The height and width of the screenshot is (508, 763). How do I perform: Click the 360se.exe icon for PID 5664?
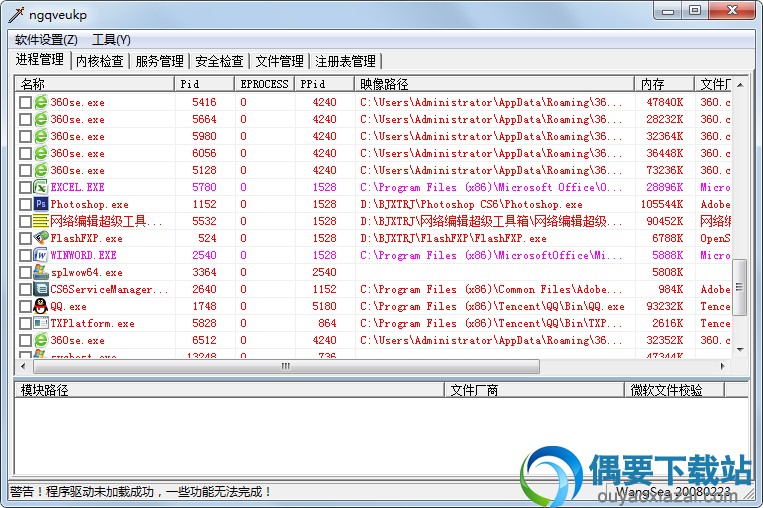click(41, 119)
